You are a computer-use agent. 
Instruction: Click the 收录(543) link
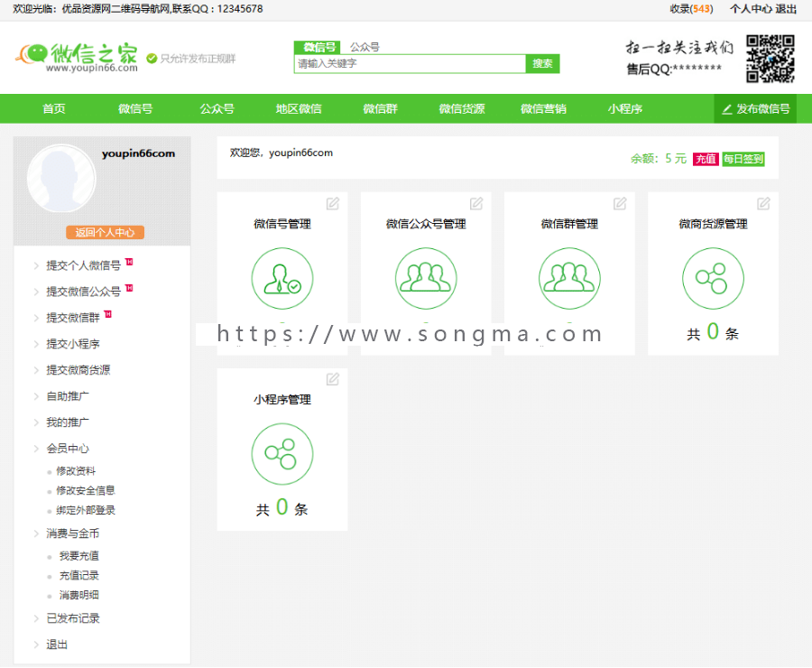click(691, 9)
